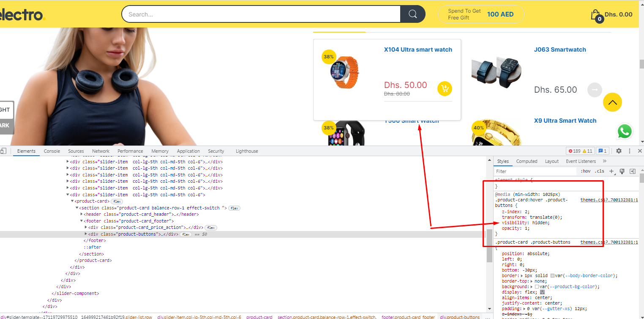Click the new style rule plus icon

(x=611, y=171)
